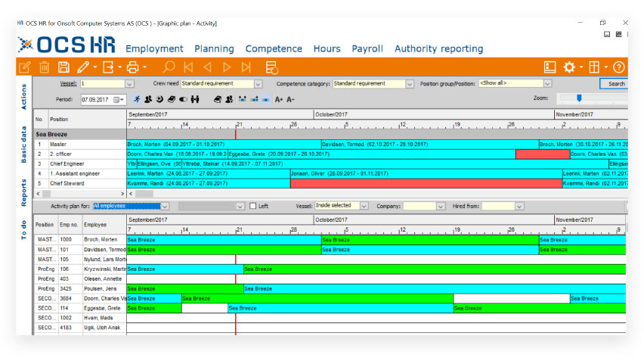
Task: Open the Payroll menu
Action: [x=367, y=48]
